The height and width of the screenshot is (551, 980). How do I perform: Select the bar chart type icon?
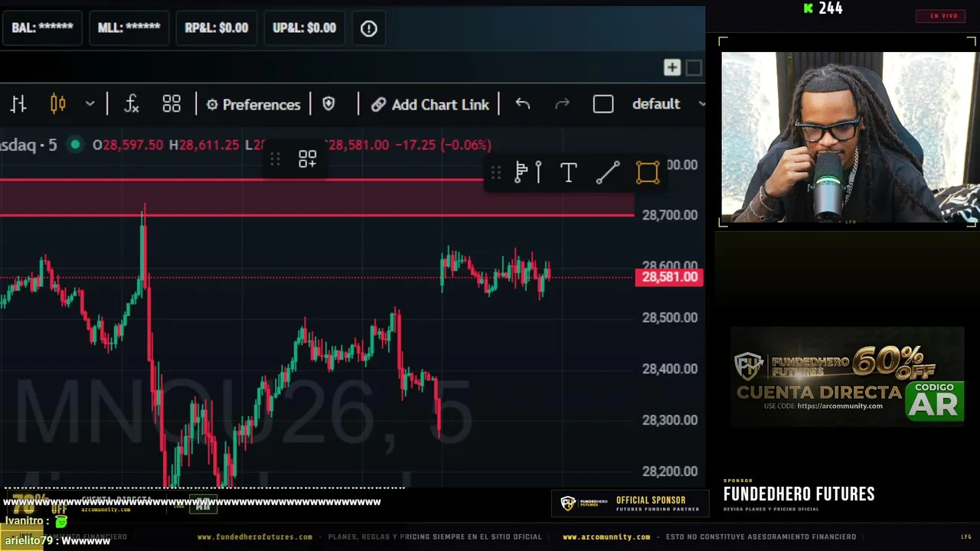[x=18, y=104]
